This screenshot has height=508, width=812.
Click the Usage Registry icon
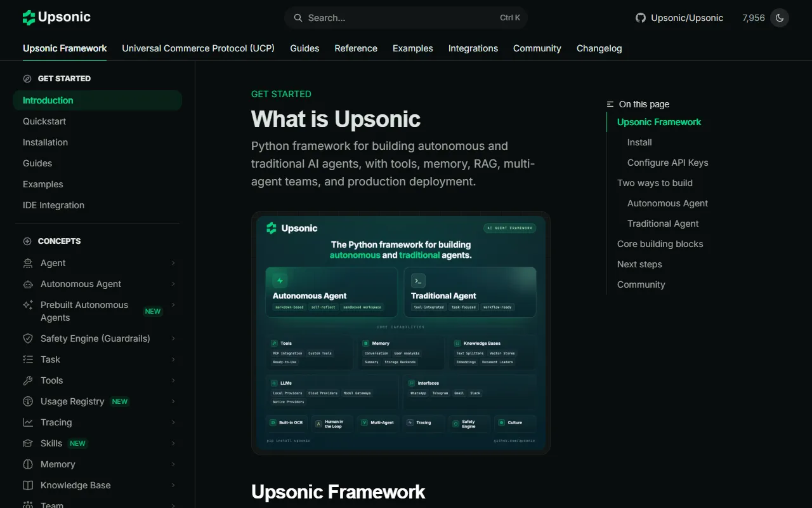[x=28, y=401]
